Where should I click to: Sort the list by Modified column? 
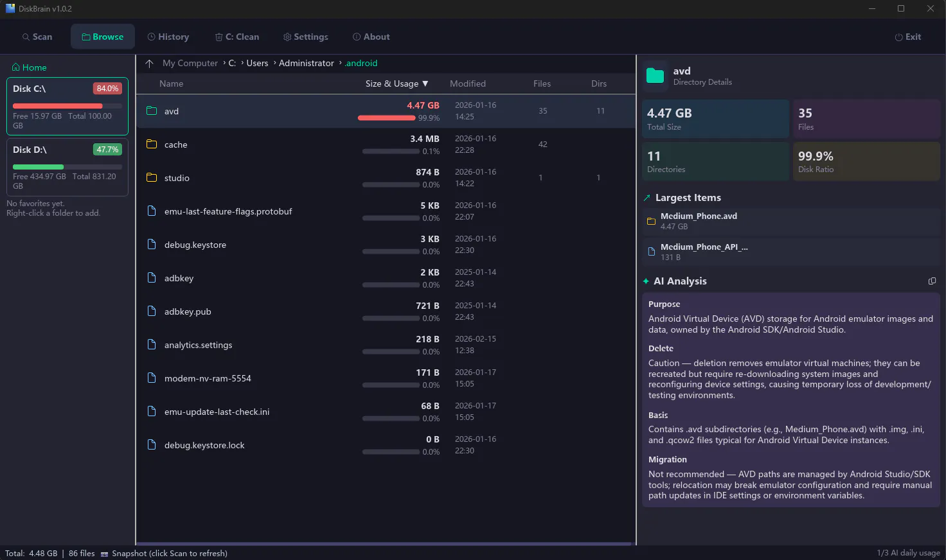[x=468, y=83]
